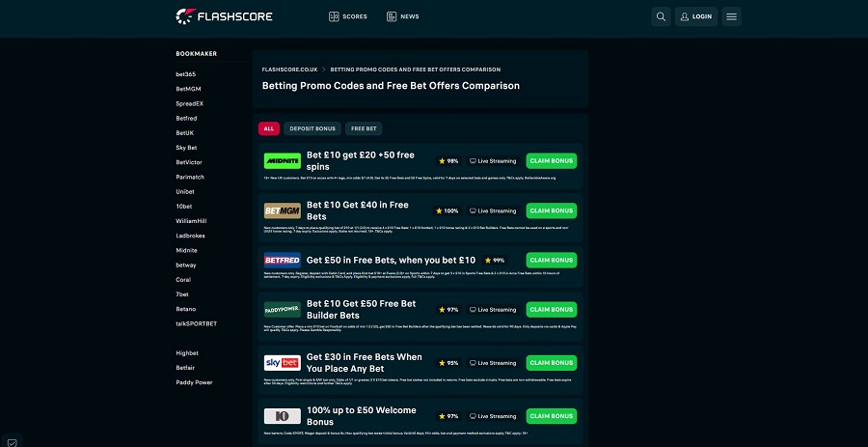Image resolution: width=868 pixels, height=447 pixels.
Task: Open bet365 in the bookmaker list
Action: 186,74
